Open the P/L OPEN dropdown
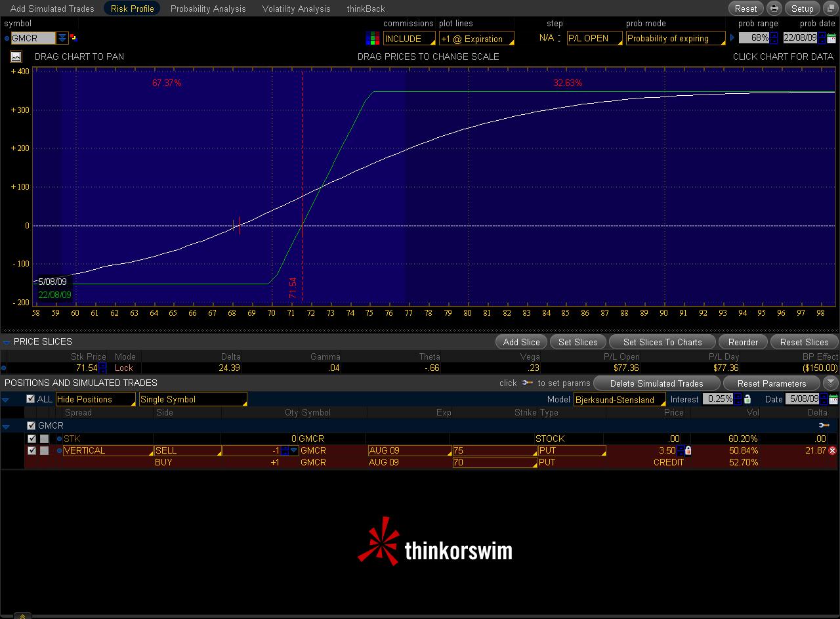The width and height of the screenshot is (840, 619). pyautogui.click(x=595, y=38)
